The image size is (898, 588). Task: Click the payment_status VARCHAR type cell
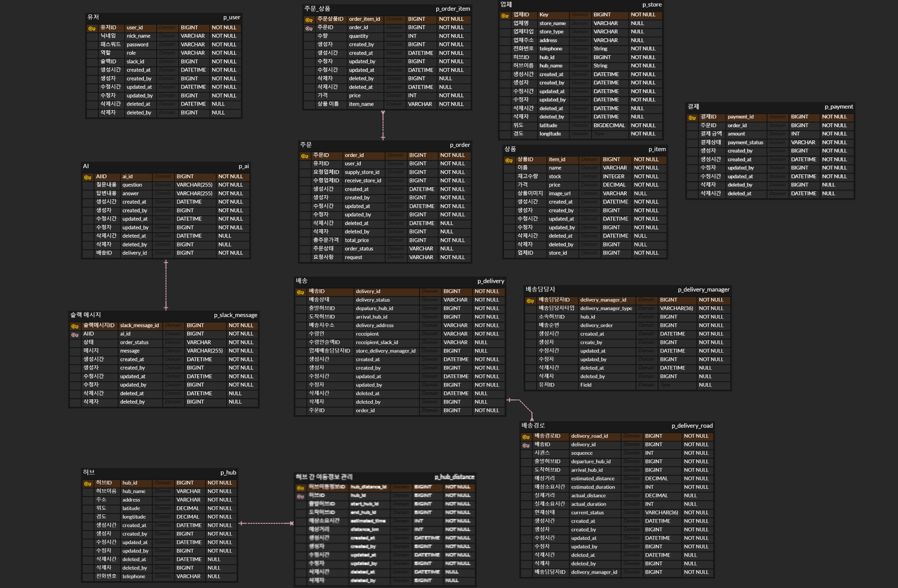803,143
